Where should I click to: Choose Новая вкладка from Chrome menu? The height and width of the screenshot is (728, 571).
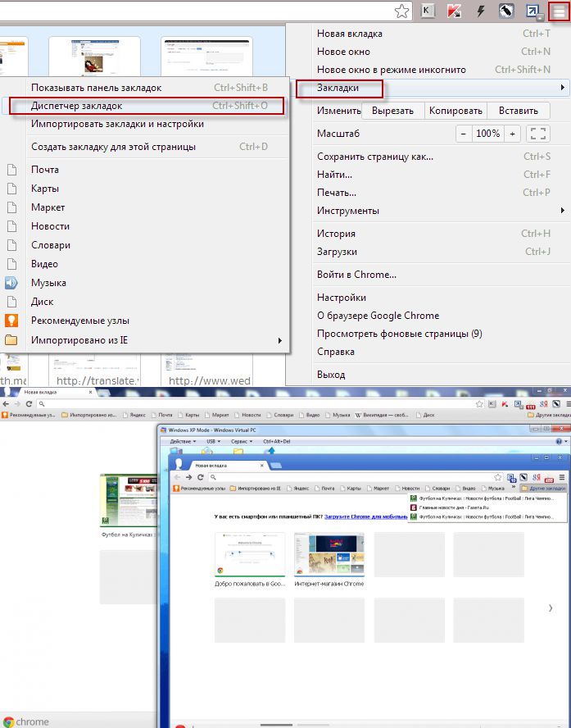(441, 34)
